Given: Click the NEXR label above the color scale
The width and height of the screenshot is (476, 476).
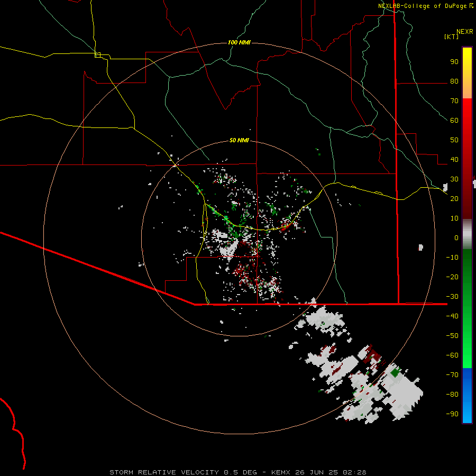Looking at the screenshot, I should click(465, 32).
